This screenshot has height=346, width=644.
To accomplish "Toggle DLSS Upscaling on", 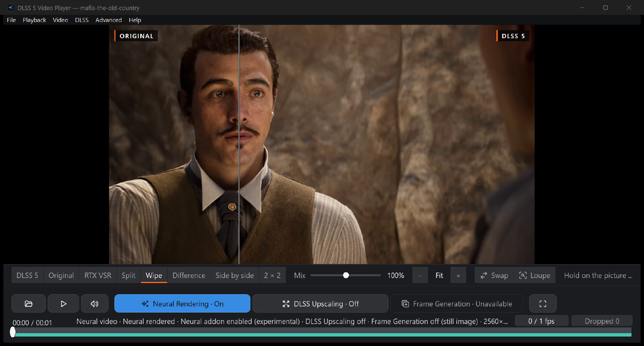I will (x=320, y=303).
